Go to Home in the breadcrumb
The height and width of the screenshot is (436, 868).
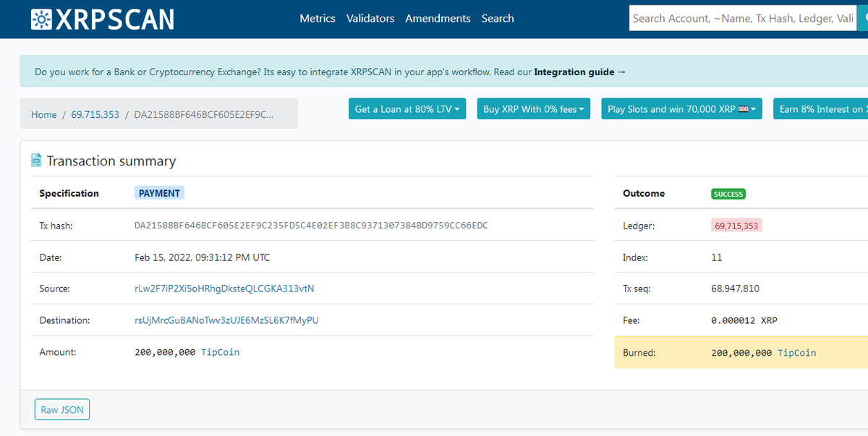[x=44, y=114]
